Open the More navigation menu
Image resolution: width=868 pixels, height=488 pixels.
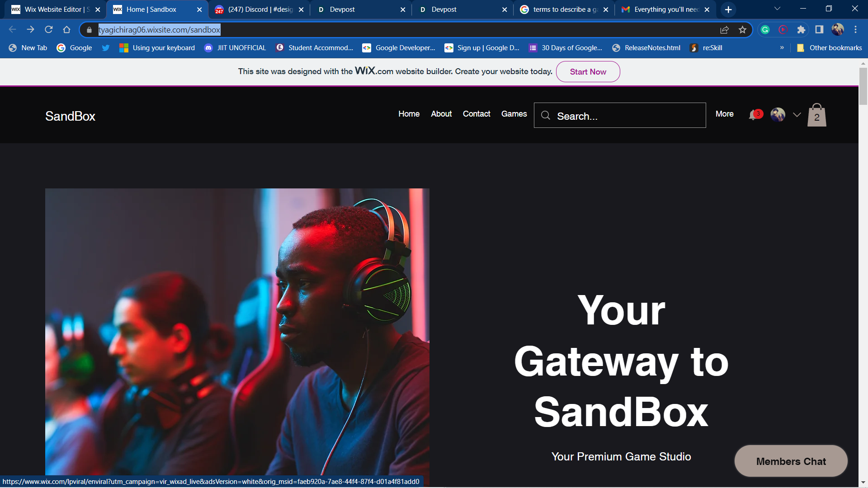[x=724, y=114]
